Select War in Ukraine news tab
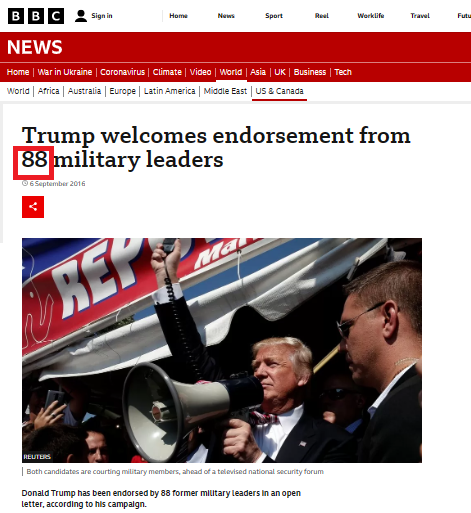This screenshot has height=513, width=471. click(65, 72)
